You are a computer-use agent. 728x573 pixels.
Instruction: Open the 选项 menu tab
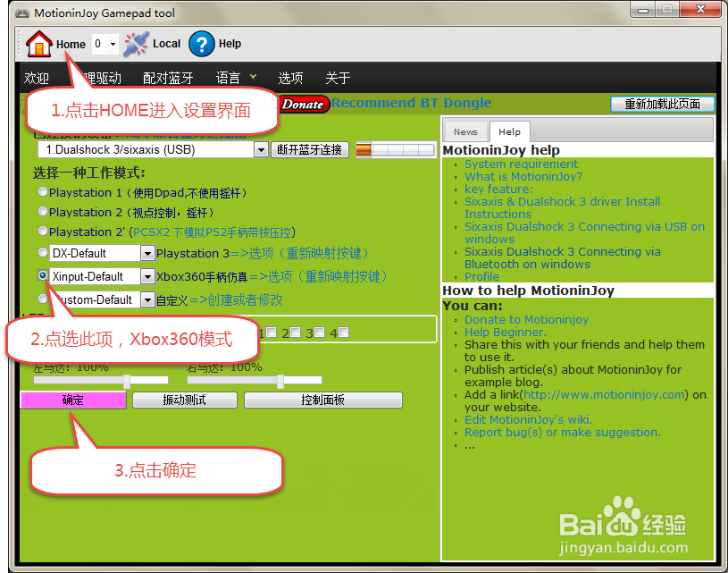pyautogui.click(x=290, y=78)
